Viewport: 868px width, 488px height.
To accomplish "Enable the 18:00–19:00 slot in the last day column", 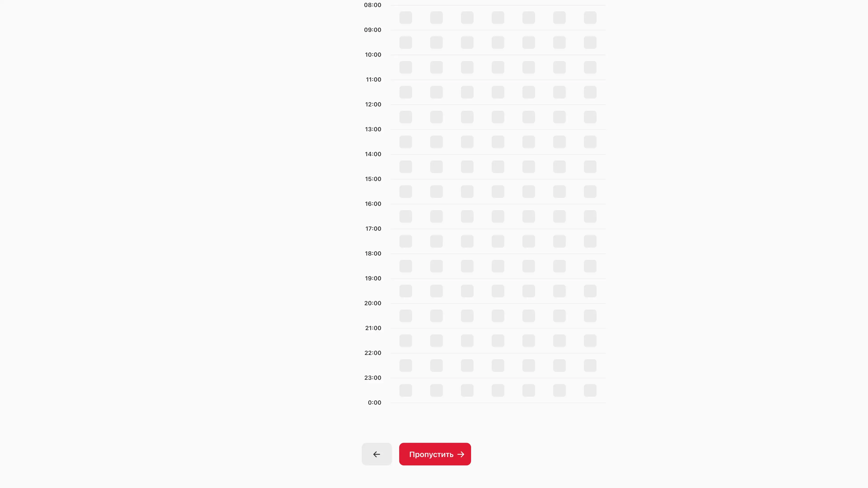I will (590, 266).
